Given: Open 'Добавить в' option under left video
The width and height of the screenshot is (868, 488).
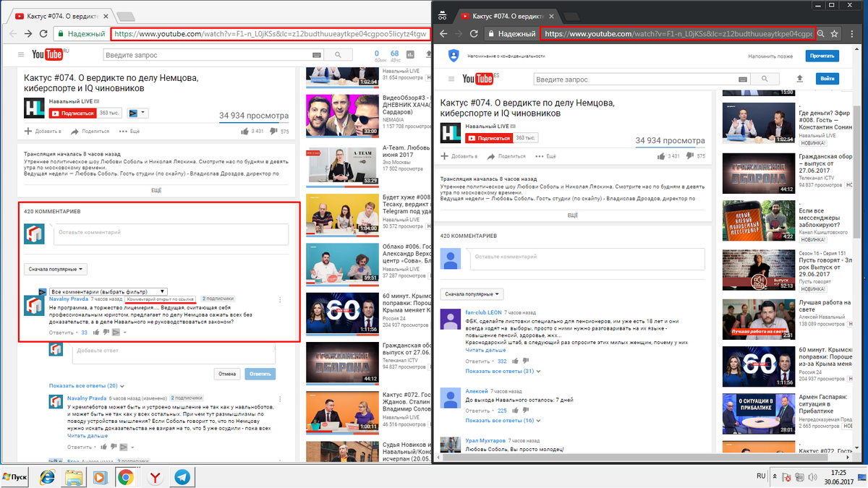Looking at the screenshot, I should pyautogui.click(x=43, y=131).
